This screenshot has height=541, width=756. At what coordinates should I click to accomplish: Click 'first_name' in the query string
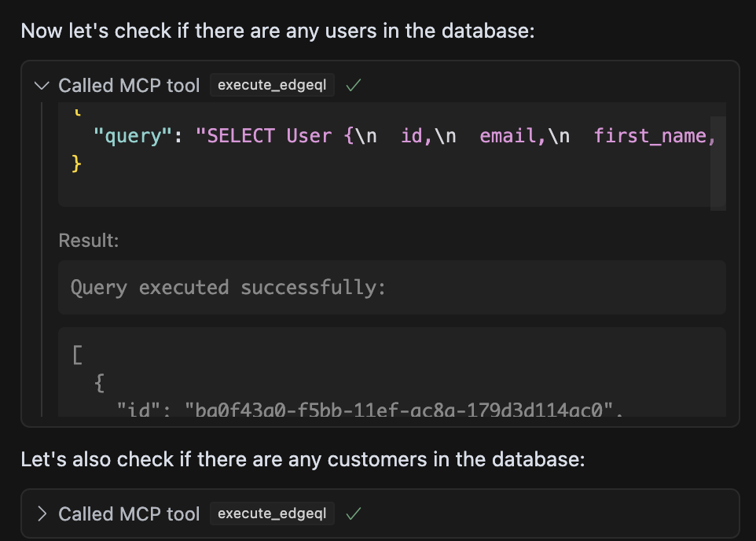(x=650, y=136)
